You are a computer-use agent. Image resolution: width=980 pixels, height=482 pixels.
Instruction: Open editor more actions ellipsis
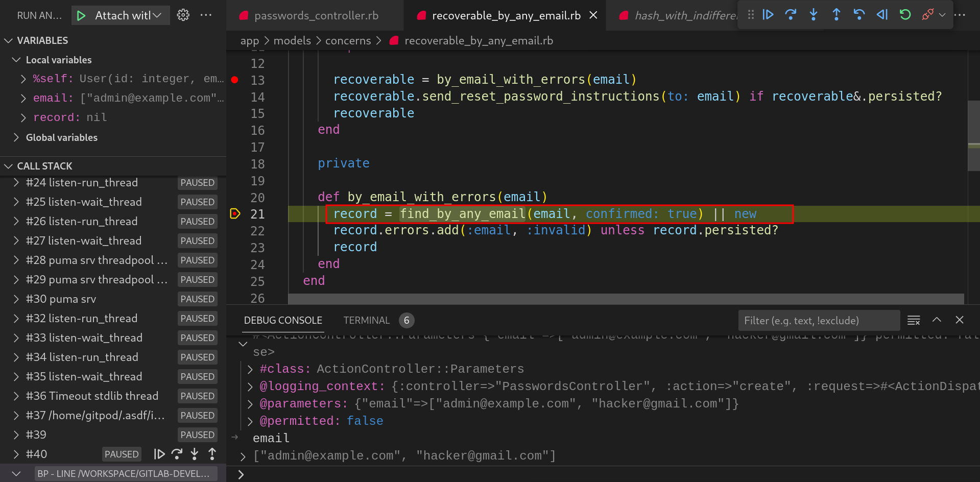click(960, 15)
